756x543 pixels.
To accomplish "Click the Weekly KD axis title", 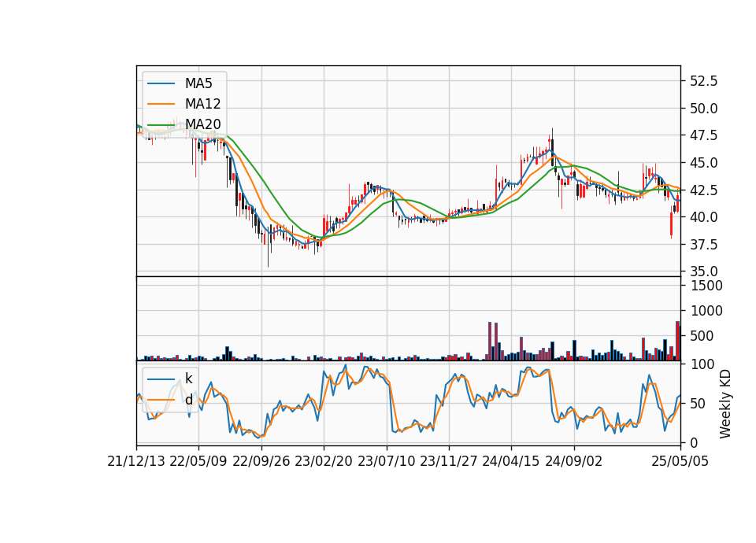I will pyautogui.click(x=724, y=404).
